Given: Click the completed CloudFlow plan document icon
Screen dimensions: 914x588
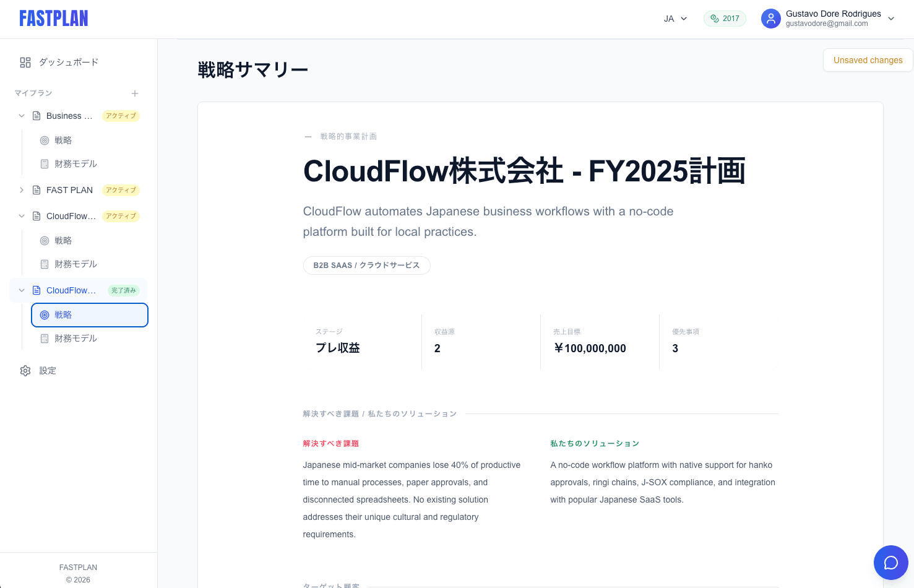Looking at the screenshot, I should [x=37, y=290].
